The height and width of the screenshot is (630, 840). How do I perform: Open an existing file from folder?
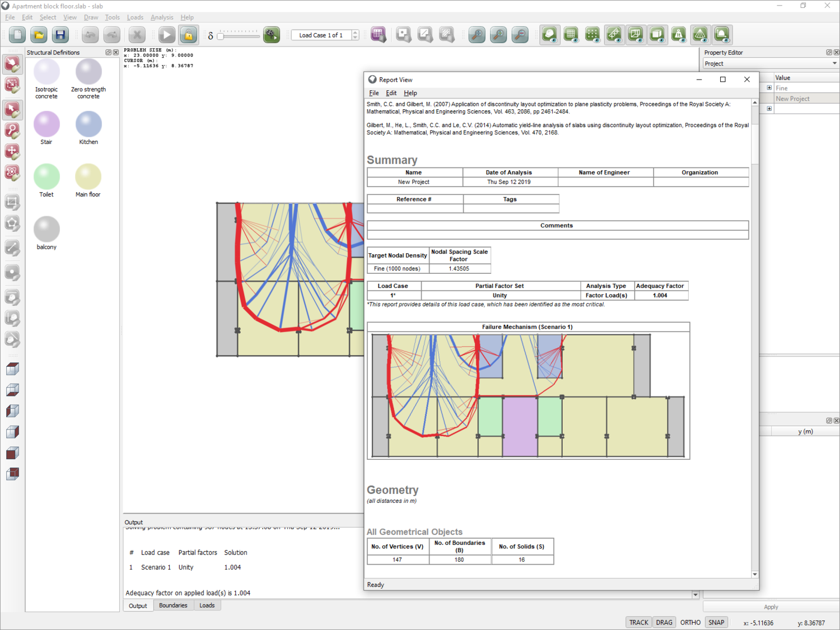(x=39, y=35)
